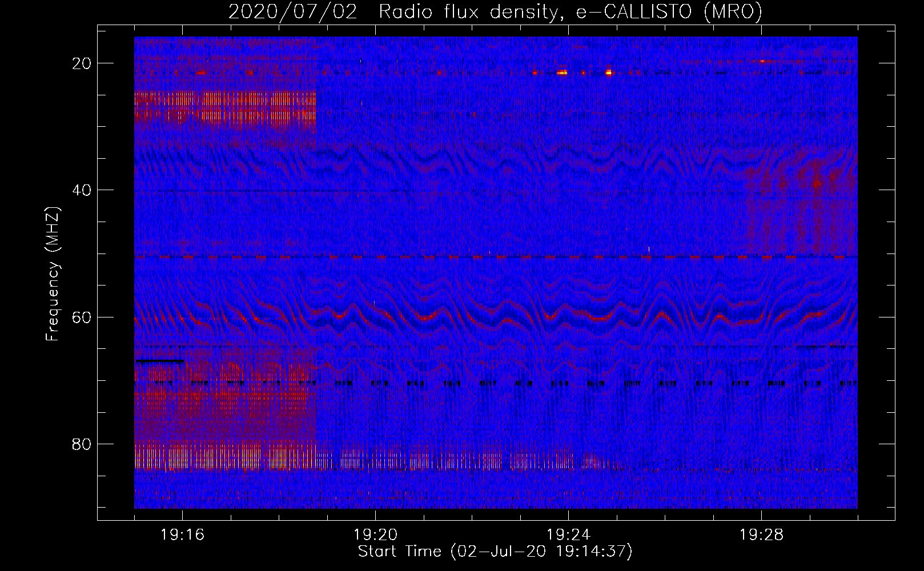The width and height of the screenshot is (924, 571).
Task: Click the 19:20 time tick label
Action: pyautogui.click(x=376, y=535)
